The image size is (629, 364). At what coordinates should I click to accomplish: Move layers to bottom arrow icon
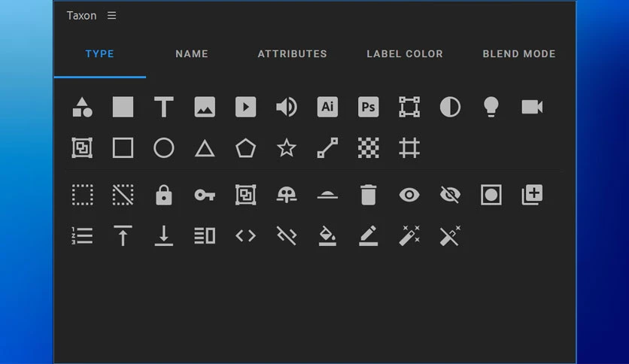[x=164, y=235]
